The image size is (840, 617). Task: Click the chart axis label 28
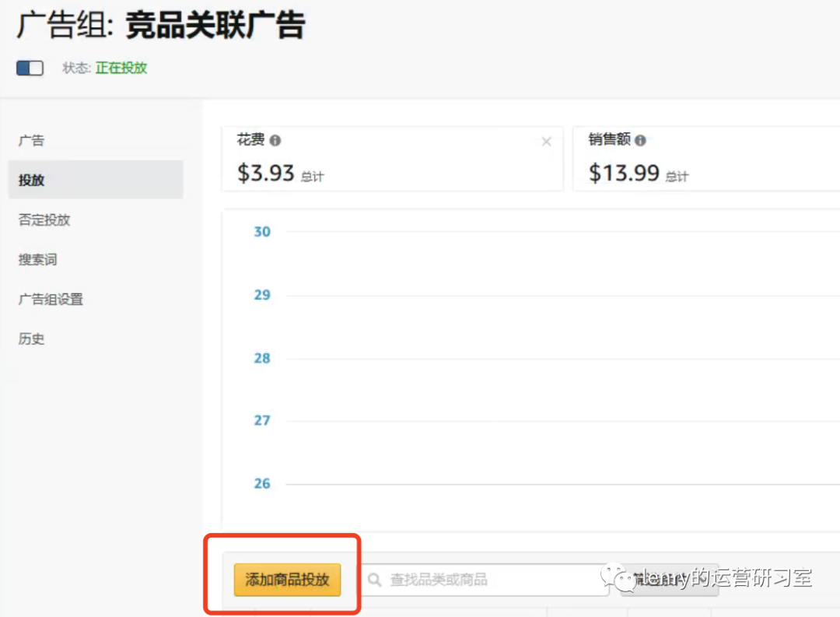(x=262, y=358)
